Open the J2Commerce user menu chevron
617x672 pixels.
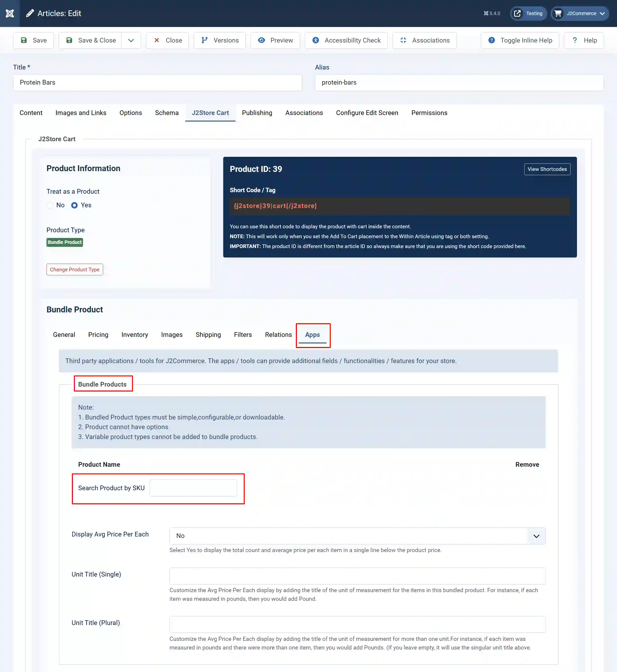(602, 13)
